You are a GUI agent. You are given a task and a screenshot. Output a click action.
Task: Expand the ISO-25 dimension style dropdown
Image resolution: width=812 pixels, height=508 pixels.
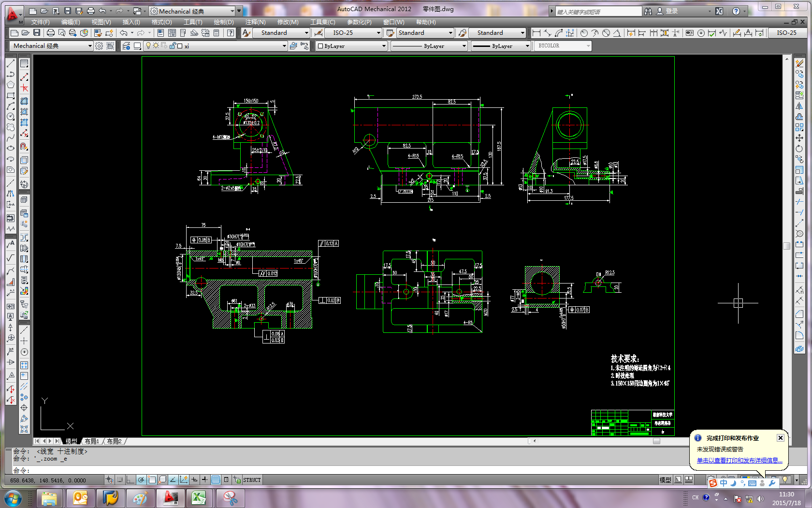pos(378,33)
